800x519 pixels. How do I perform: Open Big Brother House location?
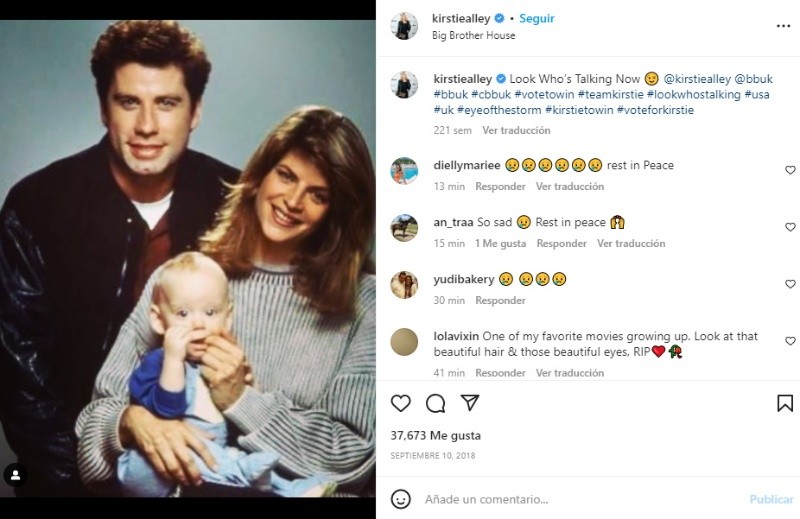click(474, 35)
